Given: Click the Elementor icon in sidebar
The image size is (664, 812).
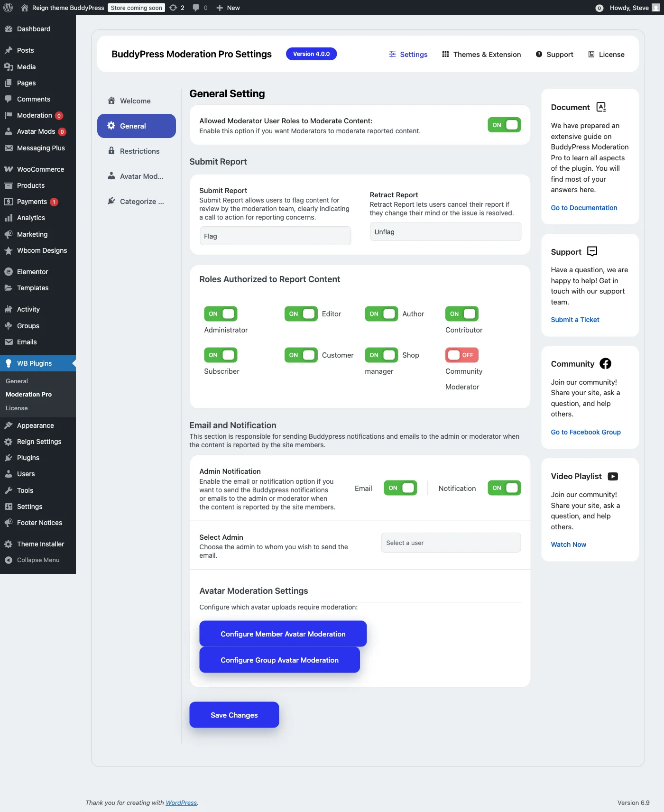Looking at the screenshot, I should tap(9, 272).
